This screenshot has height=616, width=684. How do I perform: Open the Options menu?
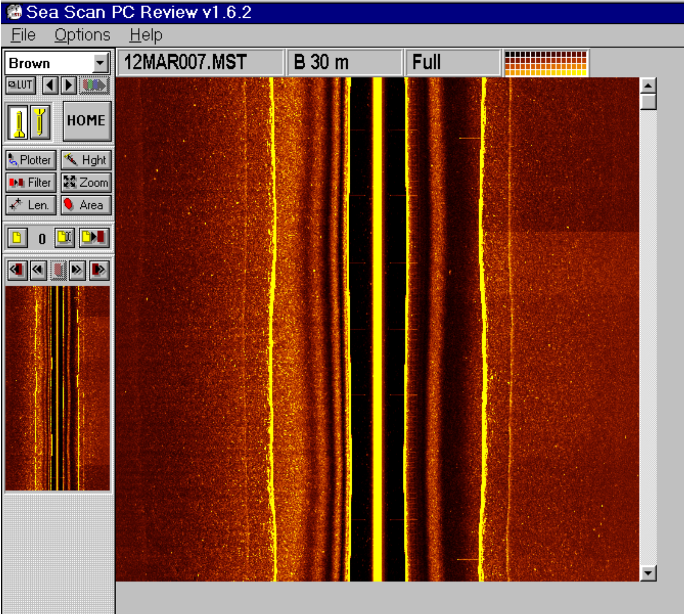(x=82, y=35)
